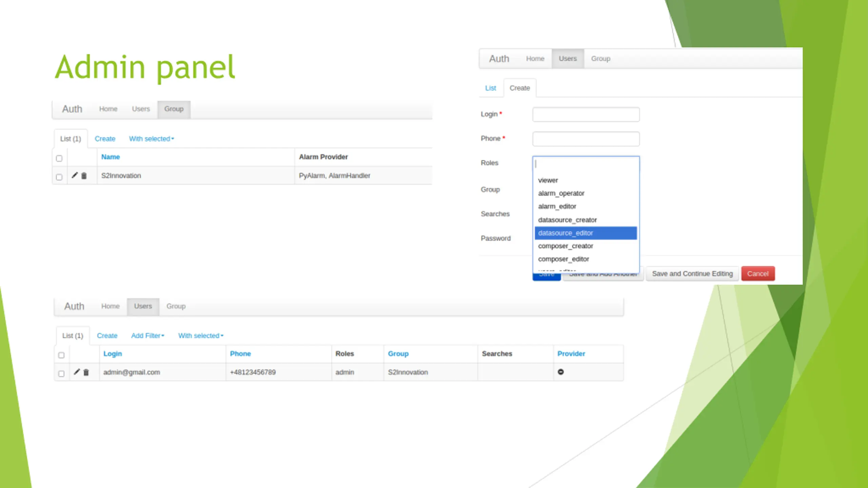Click the Provider status circle icon in admin row

[x=561, y=372]
